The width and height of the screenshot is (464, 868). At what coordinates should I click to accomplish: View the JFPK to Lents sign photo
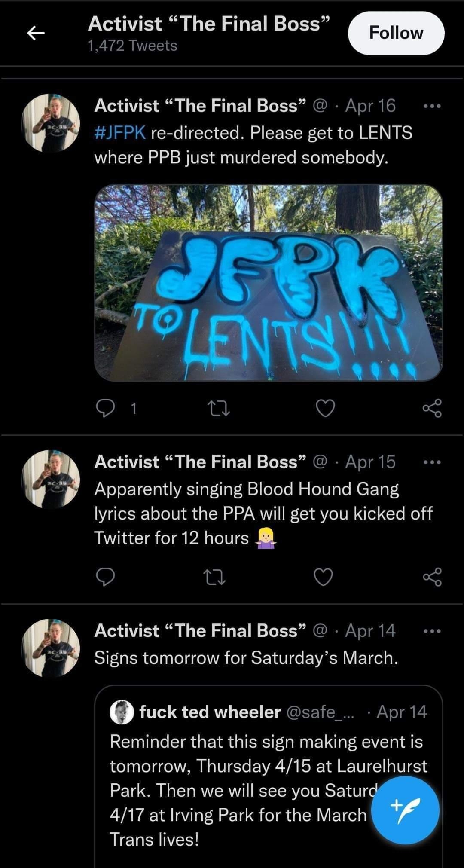268,283
